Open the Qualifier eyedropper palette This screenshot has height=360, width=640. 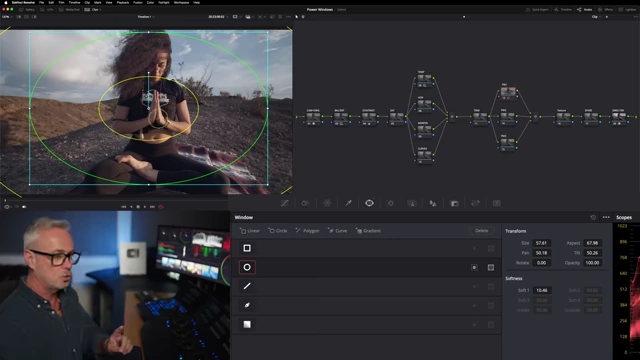tap(348, 203)
